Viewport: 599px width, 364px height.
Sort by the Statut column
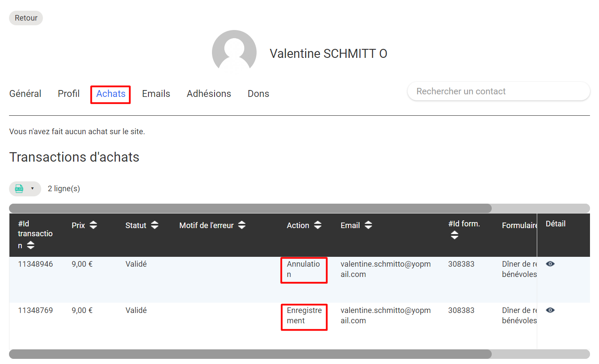[x=155, y=225]
